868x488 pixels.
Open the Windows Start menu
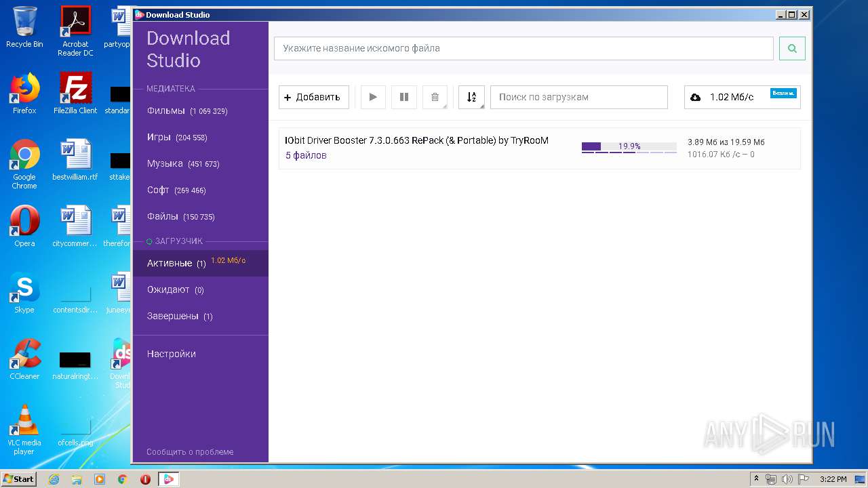coord(19,479)
